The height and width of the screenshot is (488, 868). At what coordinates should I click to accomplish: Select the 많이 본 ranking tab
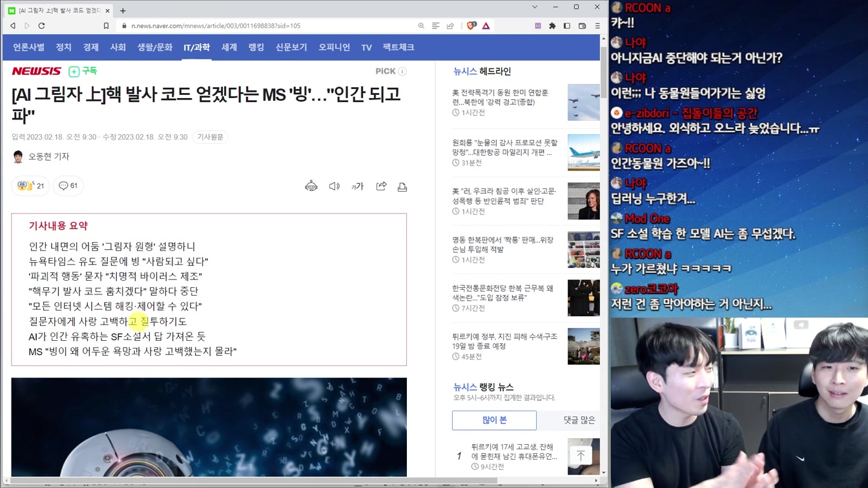(x=494, y=420)
